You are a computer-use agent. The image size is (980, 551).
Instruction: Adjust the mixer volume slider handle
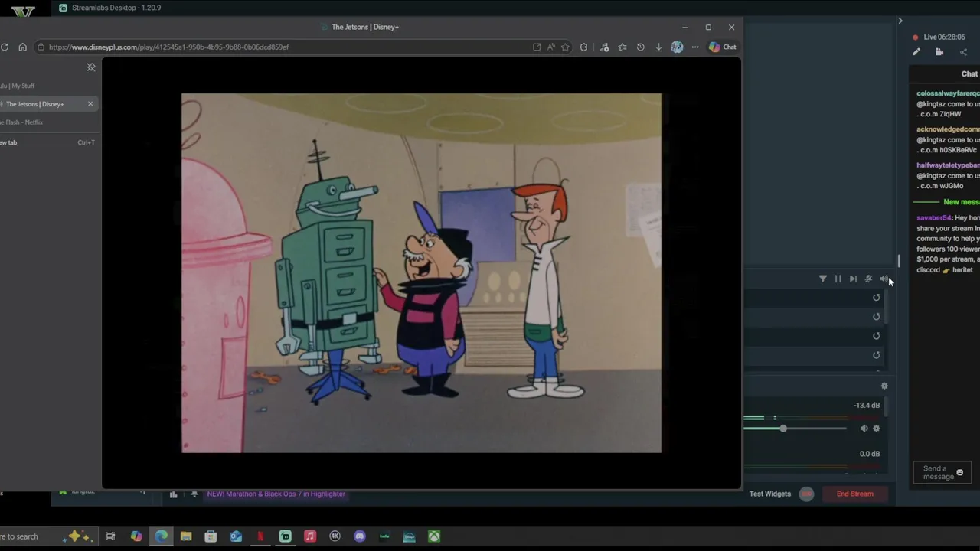(783, 429)
